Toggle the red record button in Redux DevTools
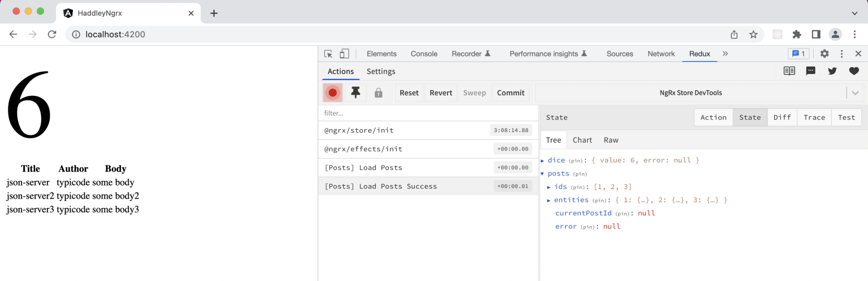The height and width of the screenshot is (281, 868). (x=333, y=93)
